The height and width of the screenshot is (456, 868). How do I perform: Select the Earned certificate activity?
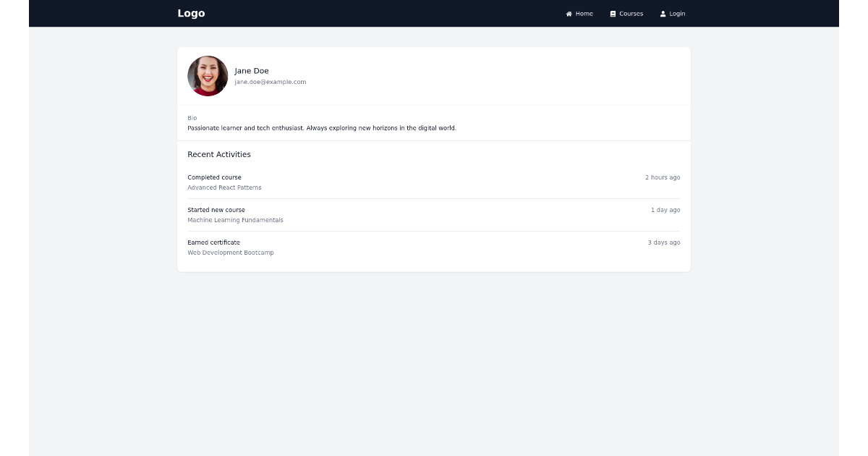pyautogui.click(x=213, y=242)
